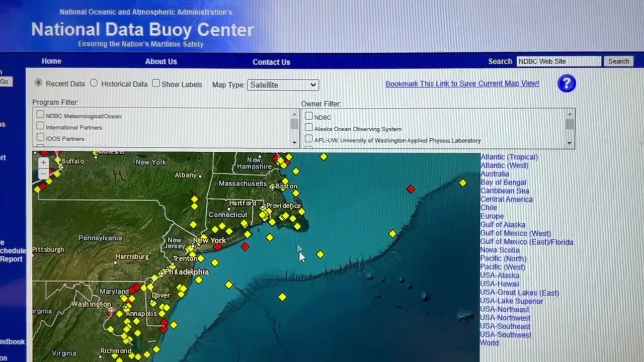Screen dimensions: 644x362
Task: Click the Owner Filter list's up scroll arrow
Action: pyautogui.click(x=570, y=114)
